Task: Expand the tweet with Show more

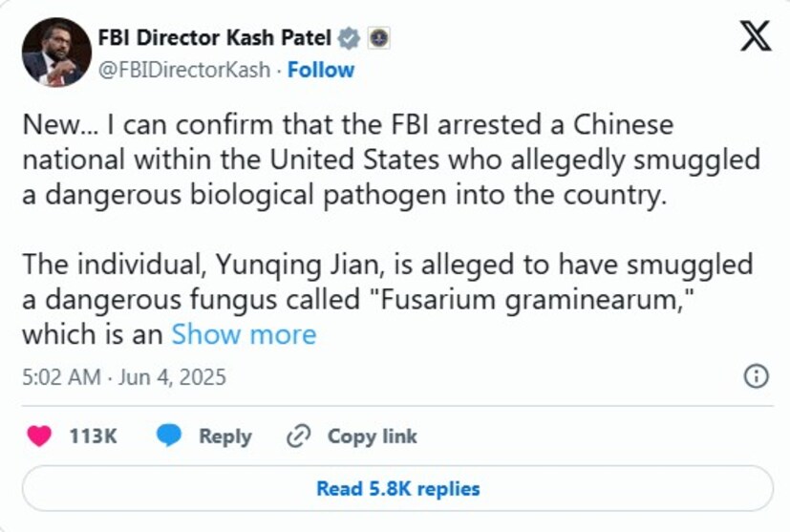Action: pyautogui.click(x=244, y=334)
